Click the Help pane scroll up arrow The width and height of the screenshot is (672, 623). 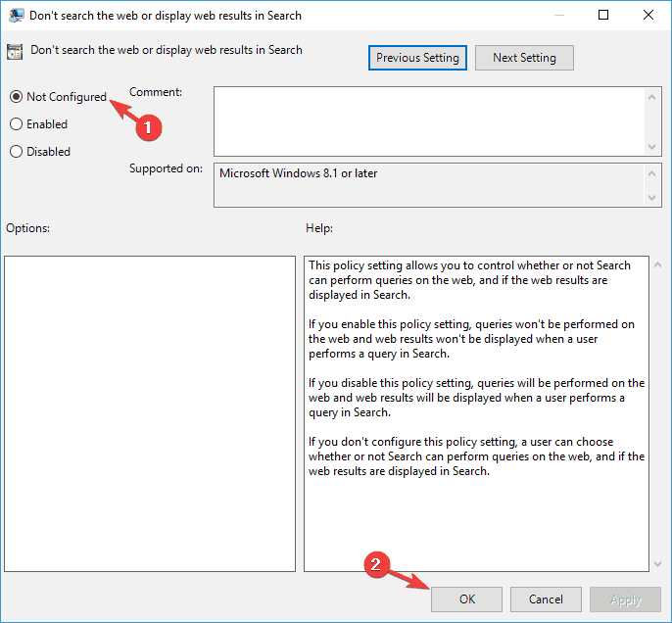click(x=657, y=265)
